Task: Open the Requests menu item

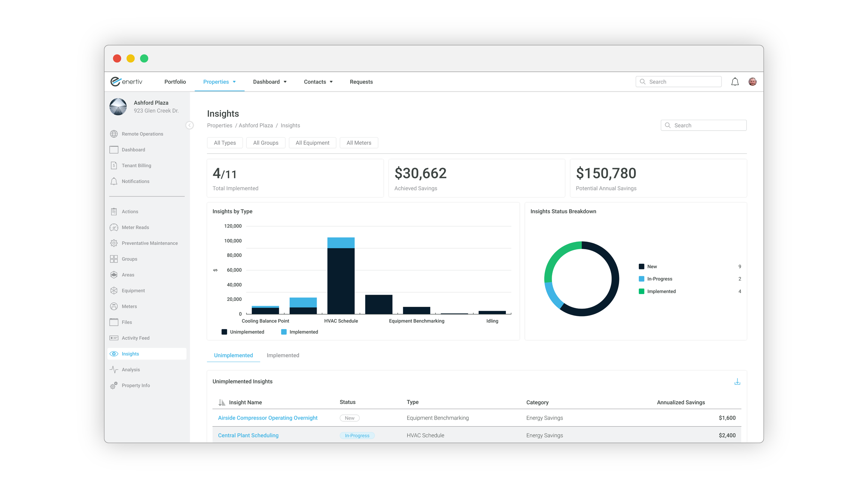Action: click(361, 82)
